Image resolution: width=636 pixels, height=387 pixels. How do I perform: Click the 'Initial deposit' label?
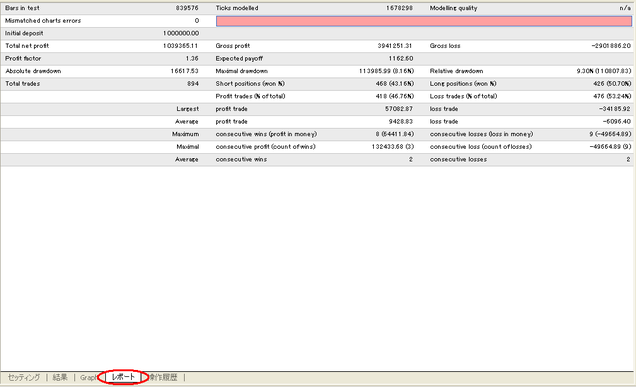coord(24,33)
